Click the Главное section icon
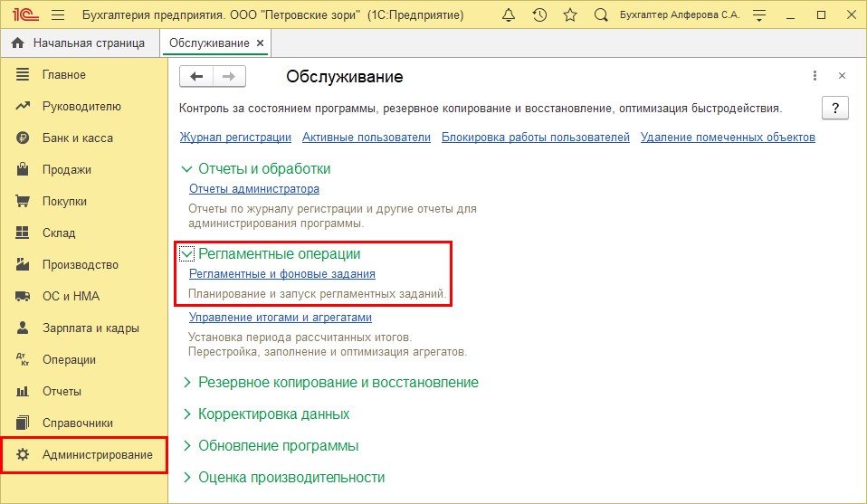 coord(22,74)
